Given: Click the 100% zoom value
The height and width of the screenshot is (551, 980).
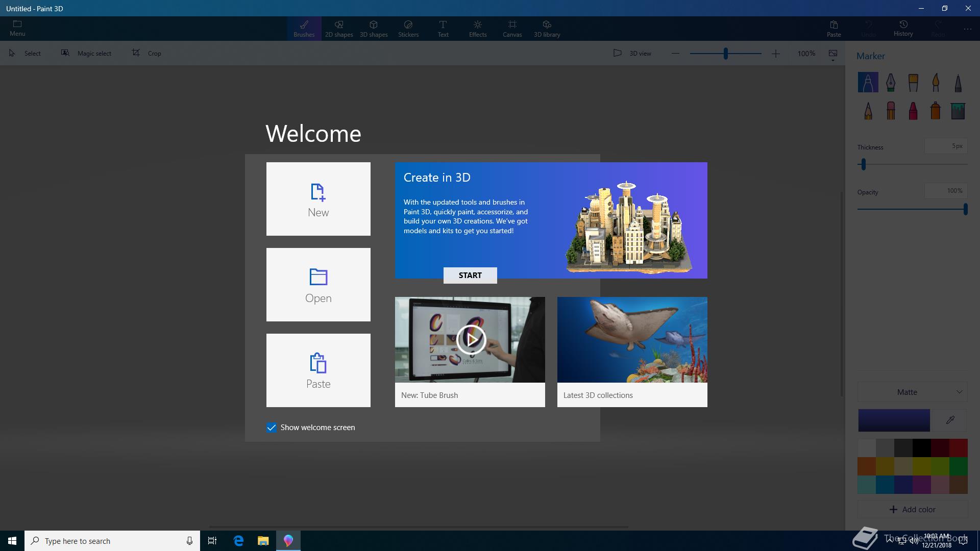Looking at the screenshot, I should coord(806,53).
